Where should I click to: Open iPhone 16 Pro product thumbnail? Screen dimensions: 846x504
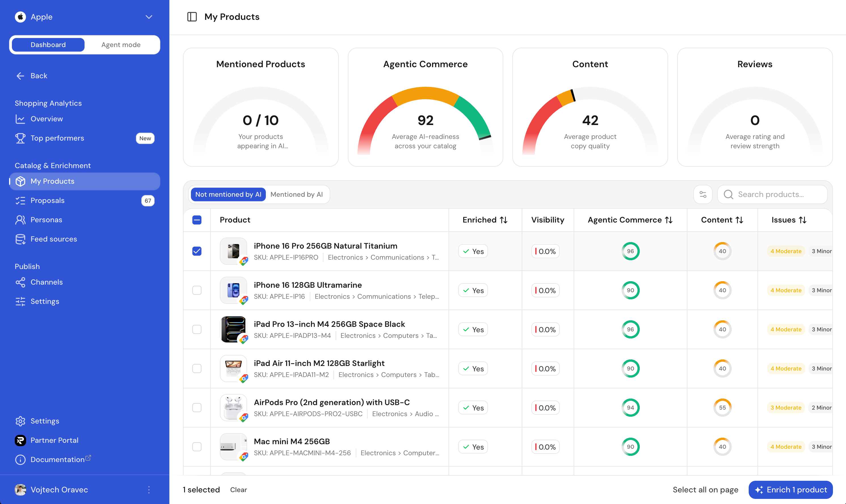(x=233, y=251)
